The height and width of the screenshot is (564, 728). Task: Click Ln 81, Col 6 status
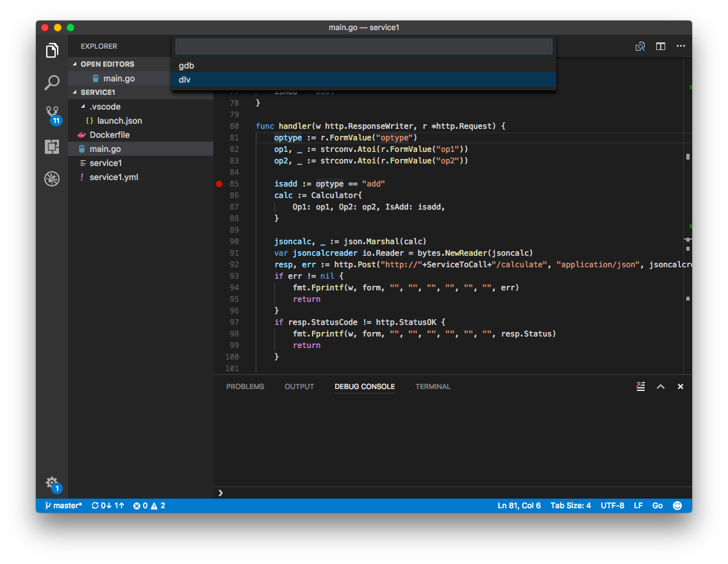click(519, 506)
